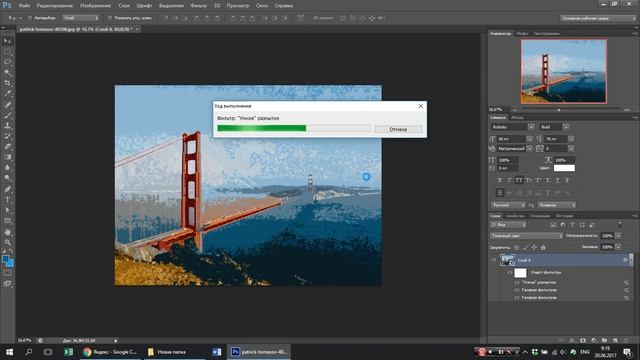Select the Zoom tool

tap(7, 242)
